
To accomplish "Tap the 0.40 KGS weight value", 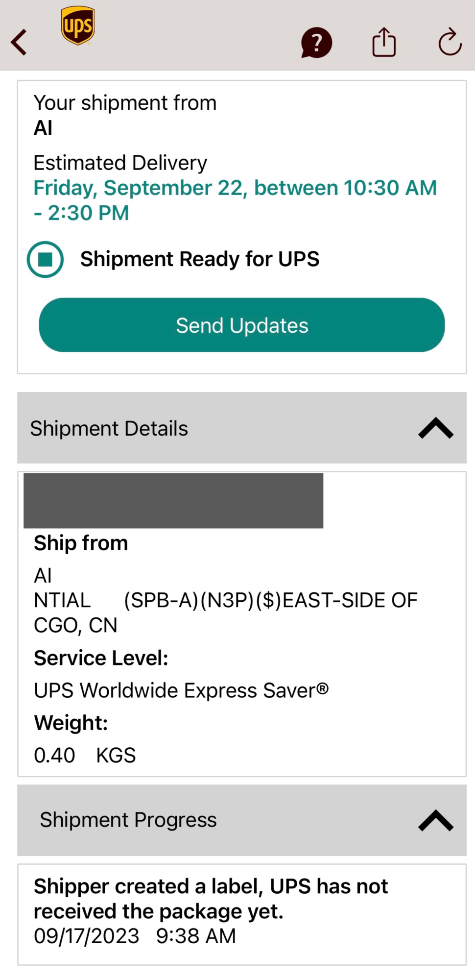I will coord(85,755).
